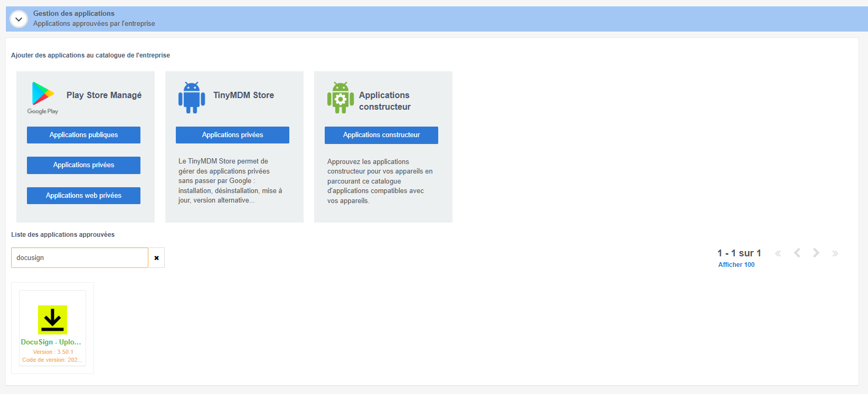Click the blue TinyMDM Store android icon
The width and height of the screenshot is (868, 394).
click(x=192, y=98)
